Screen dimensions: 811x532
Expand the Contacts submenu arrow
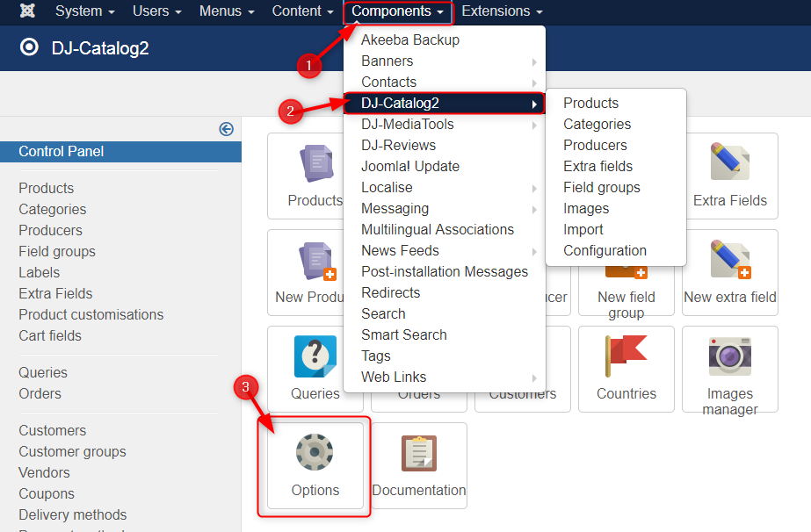pos(534,83)
